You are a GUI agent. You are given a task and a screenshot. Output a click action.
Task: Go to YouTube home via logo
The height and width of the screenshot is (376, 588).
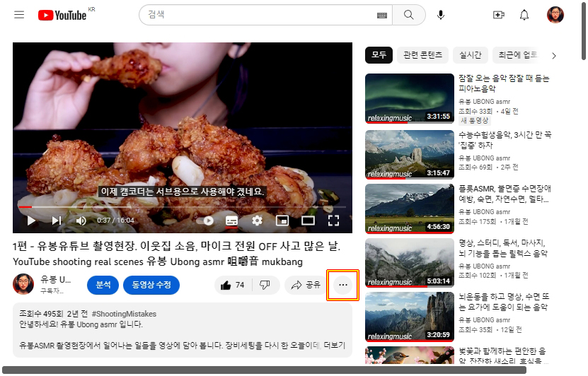(x=62, y=15)
